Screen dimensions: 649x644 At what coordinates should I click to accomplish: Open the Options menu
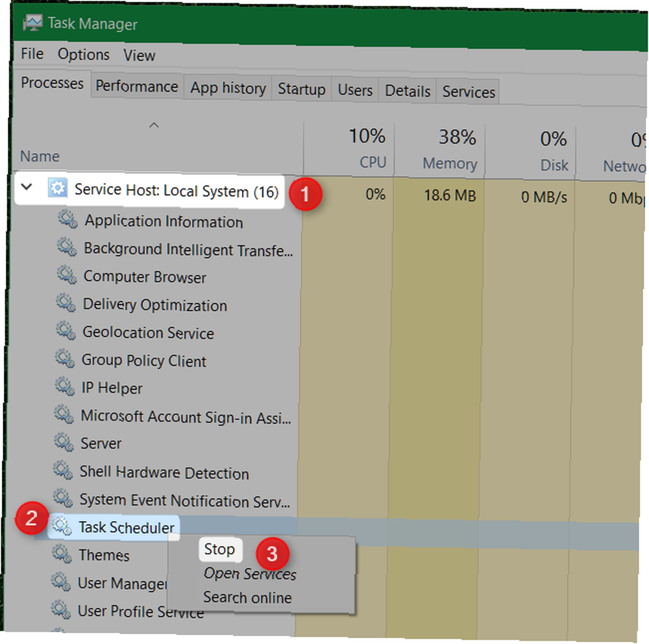tap(84, 55)
